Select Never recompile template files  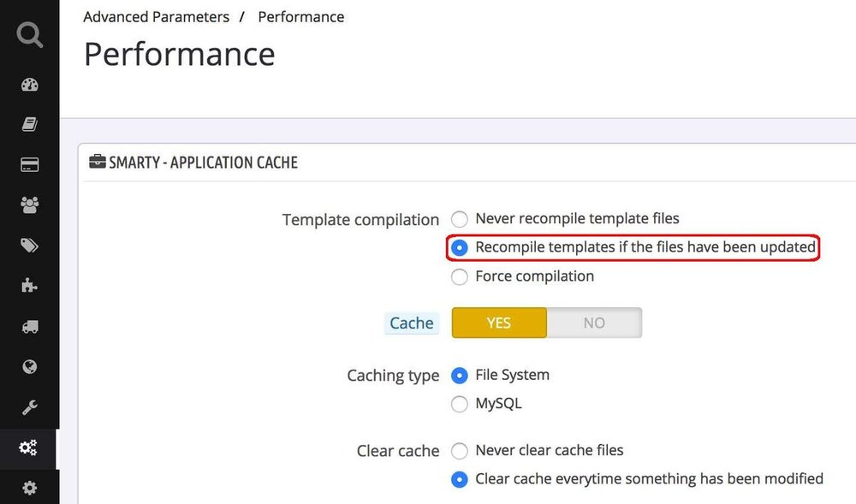(460, 219)
